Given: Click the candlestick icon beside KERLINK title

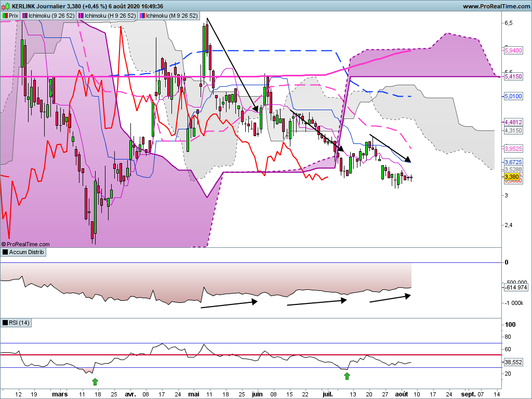Looking at the screenshot, I should (6, 6).
